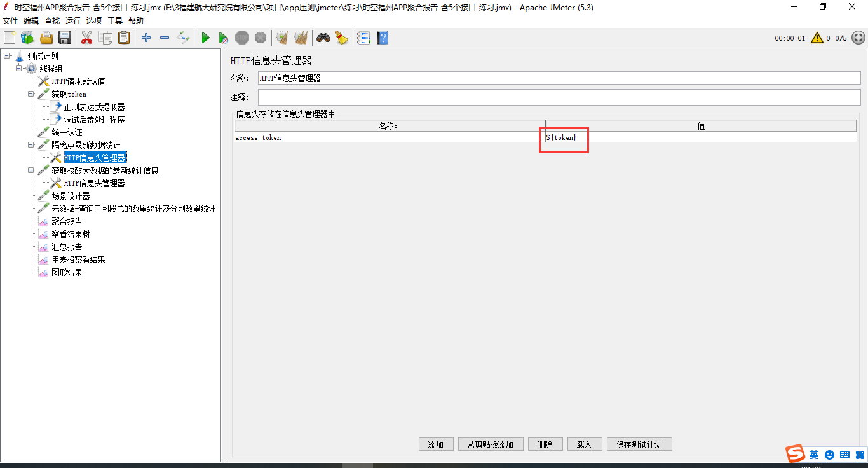Reset search with yellow brush icon
The width and height of the screenshot is (868, 468).
pyautogui.click(x=342, y=38)
